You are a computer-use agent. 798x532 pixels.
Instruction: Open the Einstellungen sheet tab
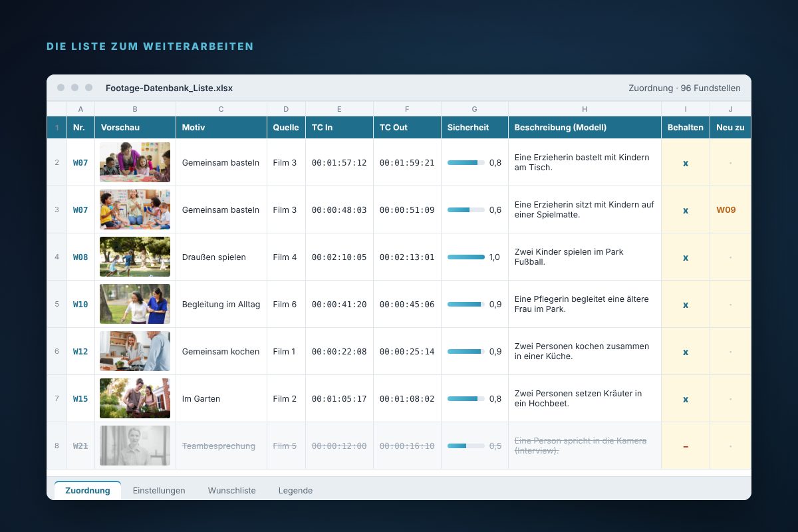click(159, 490)
